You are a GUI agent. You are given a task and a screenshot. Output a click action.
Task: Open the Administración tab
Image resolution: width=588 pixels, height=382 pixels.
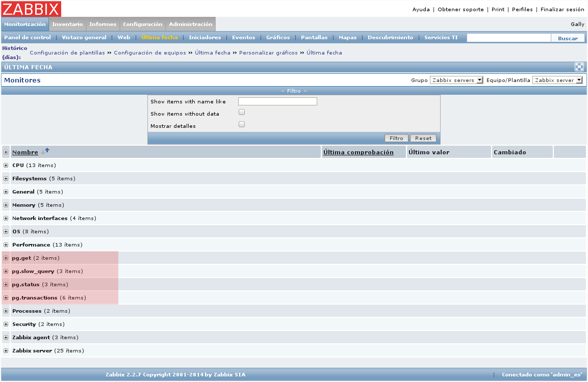(191, 24)
